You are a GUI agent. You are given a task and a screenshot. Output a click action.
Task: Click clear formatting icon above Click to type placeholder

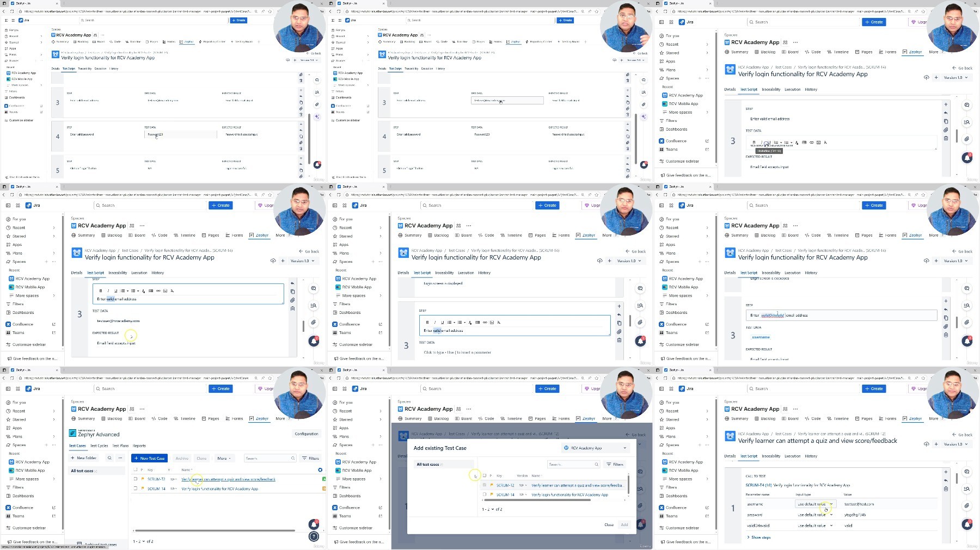coord(499,322)
